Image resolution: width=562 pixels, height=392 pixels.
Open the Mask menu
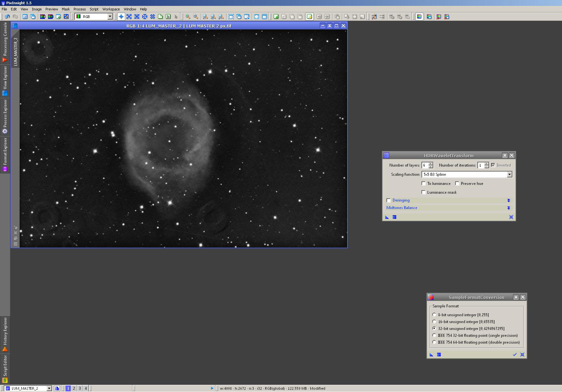click(66, 9)
